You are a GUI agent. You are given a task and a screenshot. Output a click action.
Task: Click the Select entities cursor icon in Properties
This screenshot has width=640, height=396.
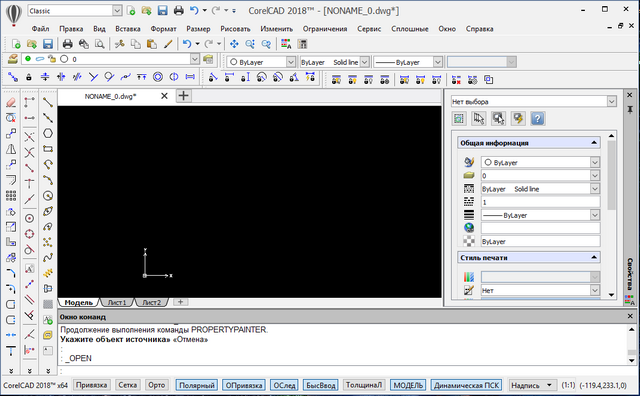coord(478,118)
